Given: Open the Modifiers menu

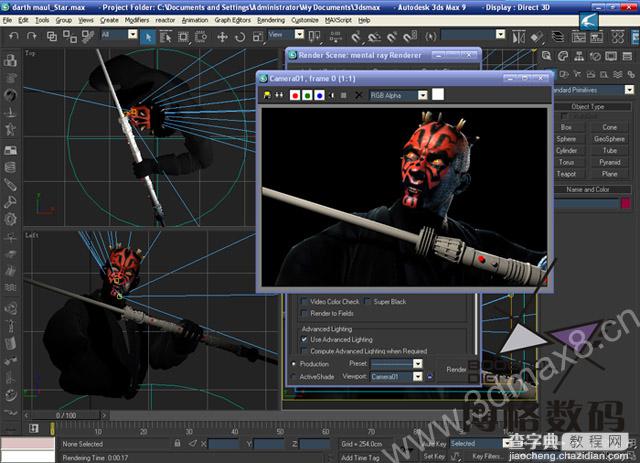Looking at the screenshot, I should pyautogui.click(x=137, y=20).
